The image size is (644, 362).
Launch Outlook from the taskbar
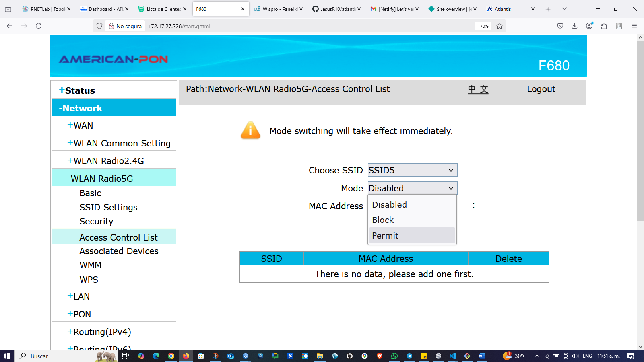[230, 356]
